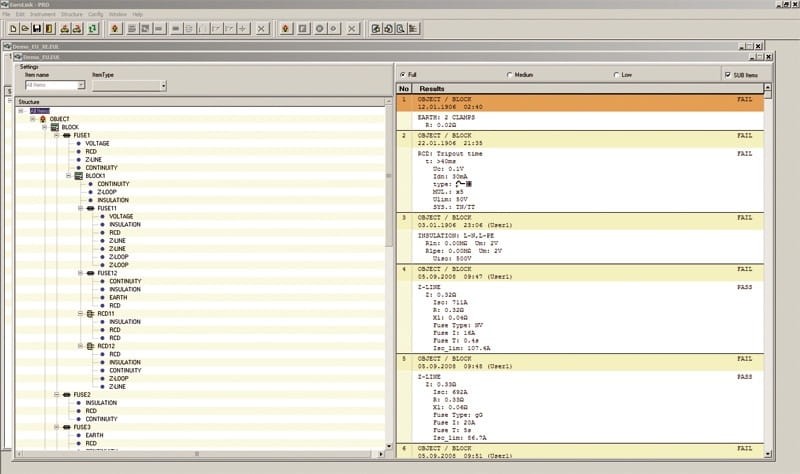
Task: Select the BLOCK1 tree item
Action: tap(95, 176)
